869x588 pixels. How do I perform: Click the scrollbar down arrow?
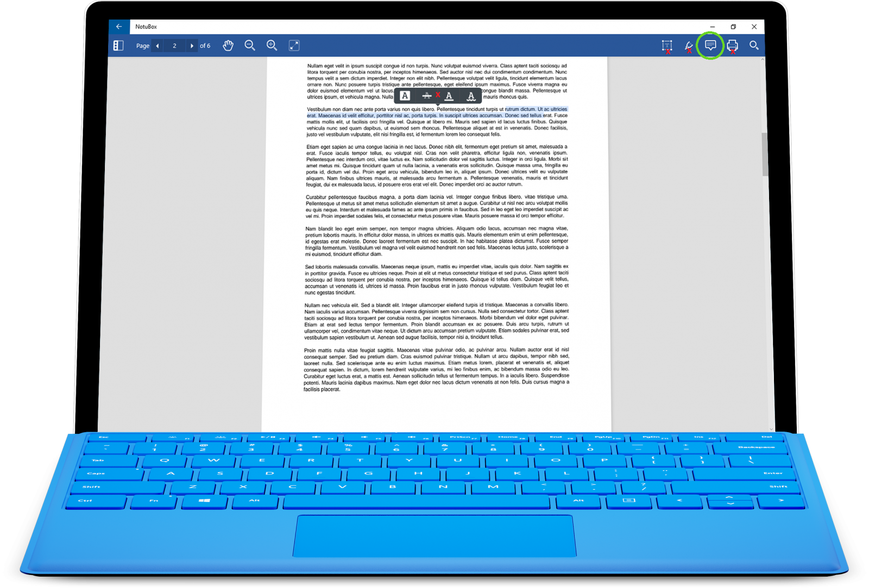pyautogui.click(x=771, y=429)
